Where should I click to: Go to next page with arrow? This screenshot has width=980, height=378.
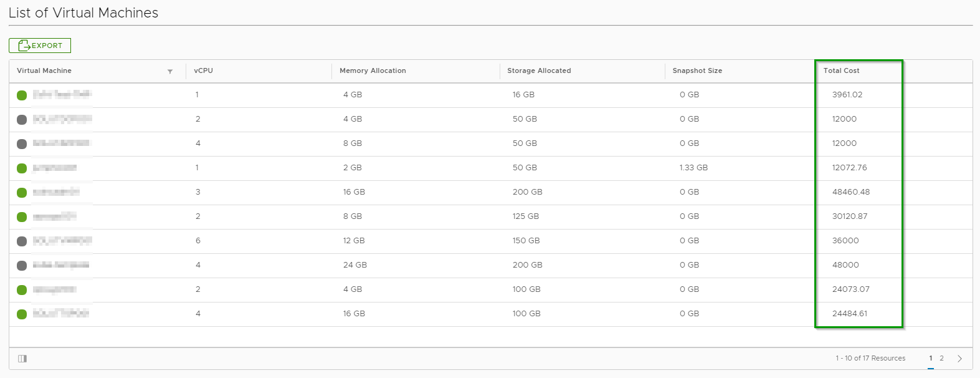click(959, 359)
